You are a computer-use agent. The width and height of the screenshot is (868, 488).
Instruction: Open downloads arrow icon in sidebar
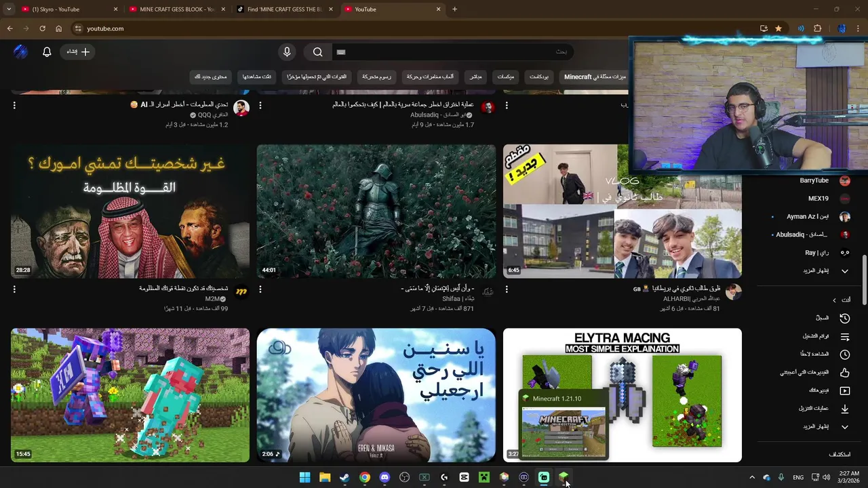[x=845, y=409]
